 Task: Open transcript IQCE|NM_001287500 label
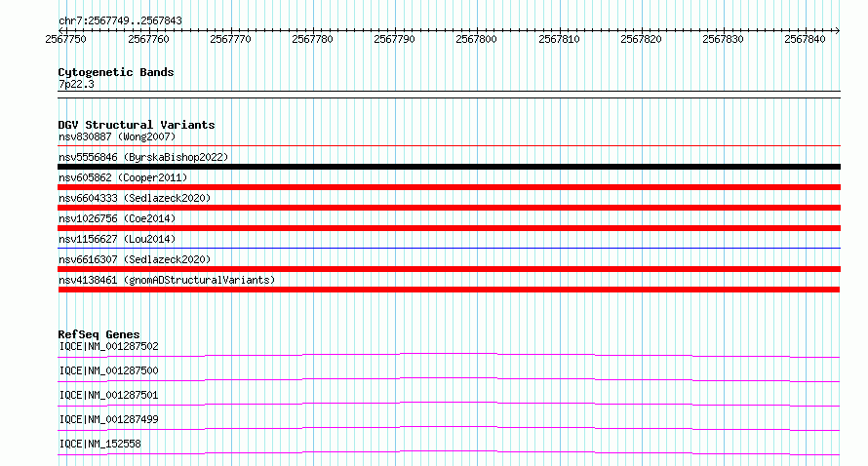108,370
